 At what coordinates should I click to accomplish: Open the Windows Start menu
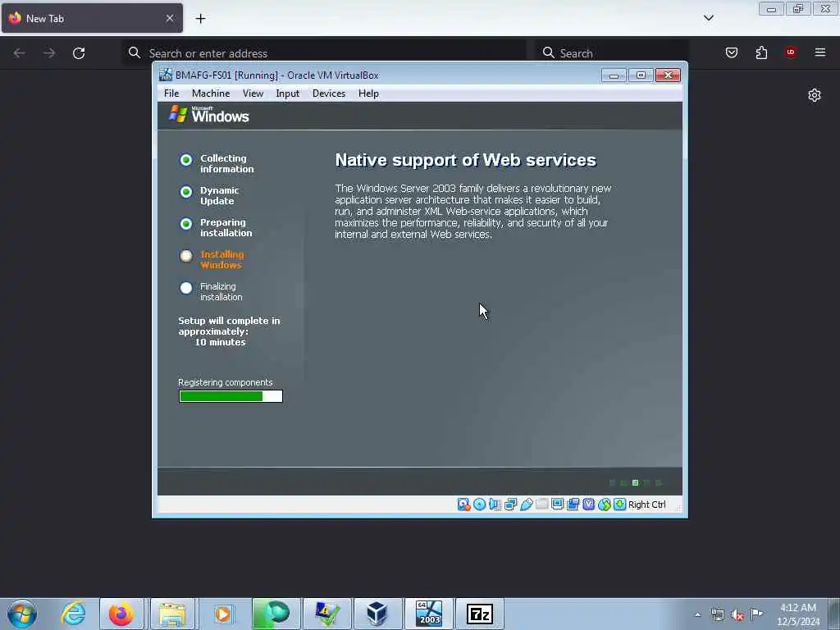(22, 614)
